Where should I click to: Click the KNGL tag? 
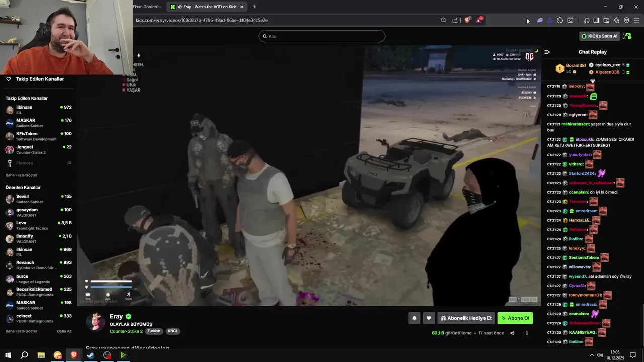[x=173, y=331]
